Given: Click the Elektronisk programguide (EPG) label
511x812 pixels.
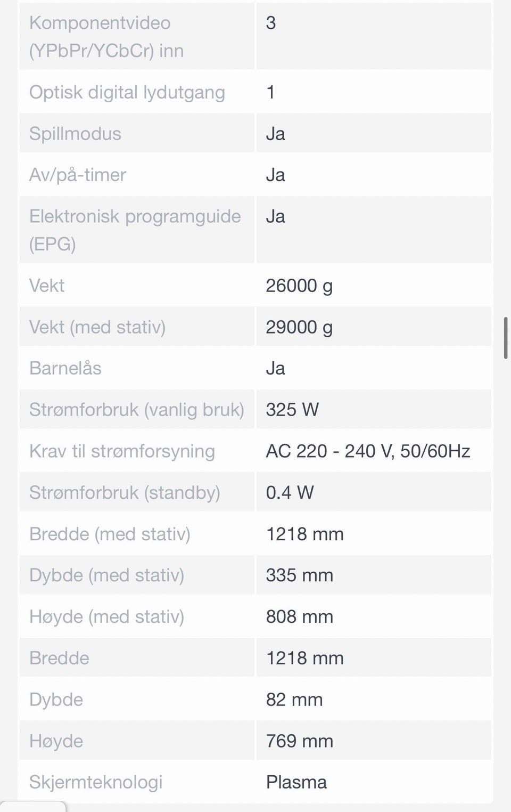Looking at the screenshot, I should pyautogui.click(x=135, y=230).
